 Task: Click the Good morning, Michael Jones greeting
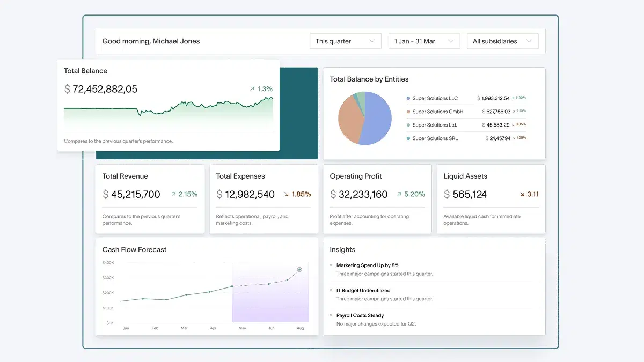click(x=151, y=41)
